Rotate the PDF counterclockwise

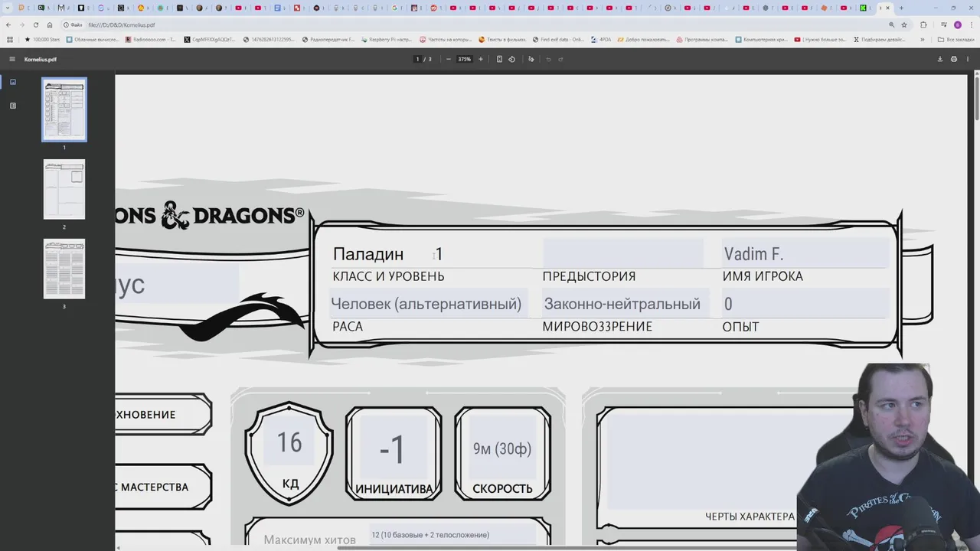click(512, 59)
